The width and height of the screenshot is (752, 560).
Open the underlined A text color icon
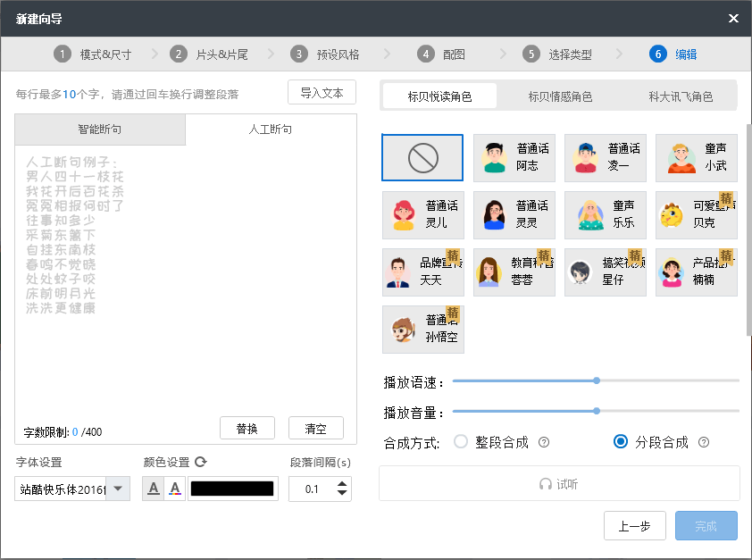coord(154,489)
